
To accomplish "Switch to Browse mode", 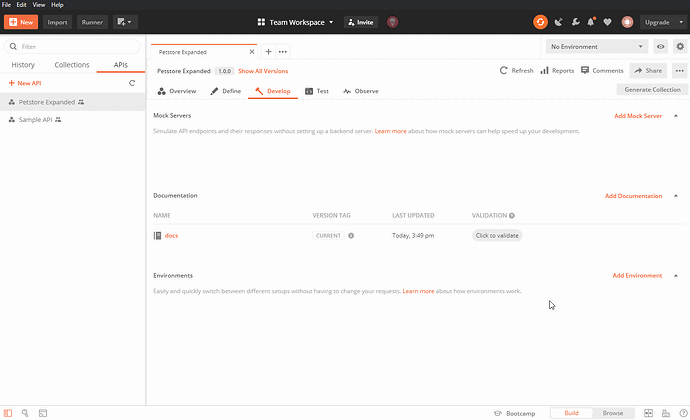I will [x=613, y=413].
